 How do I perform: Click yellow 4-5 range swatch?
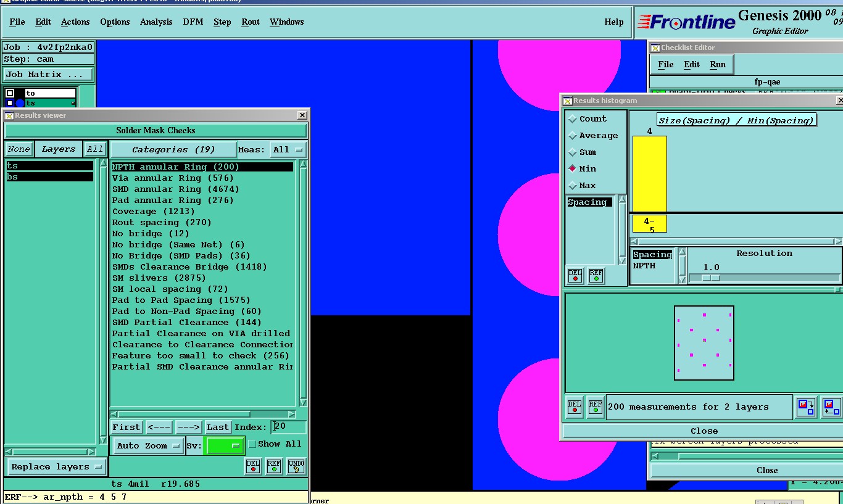(x=650, y=224)
